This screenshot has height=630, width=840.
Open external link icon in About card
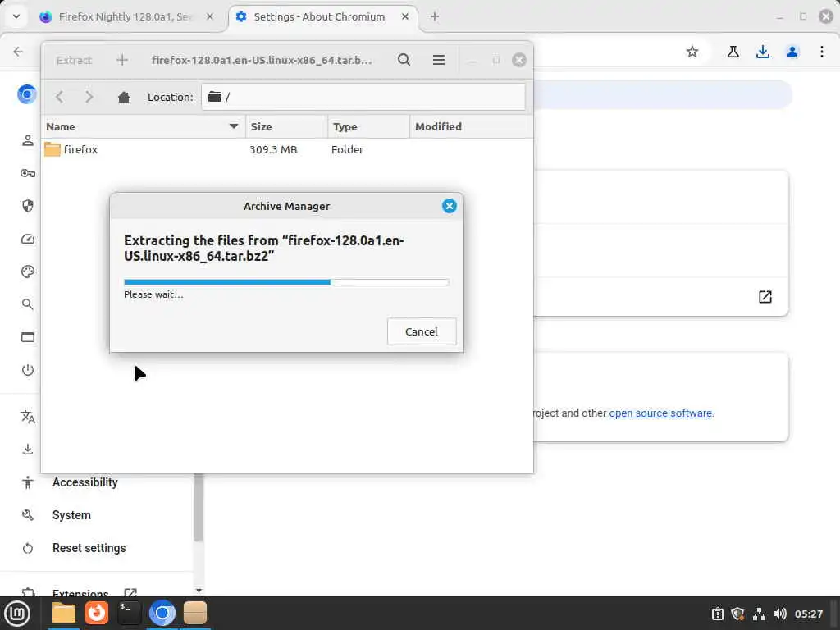(x=765, y=297)
